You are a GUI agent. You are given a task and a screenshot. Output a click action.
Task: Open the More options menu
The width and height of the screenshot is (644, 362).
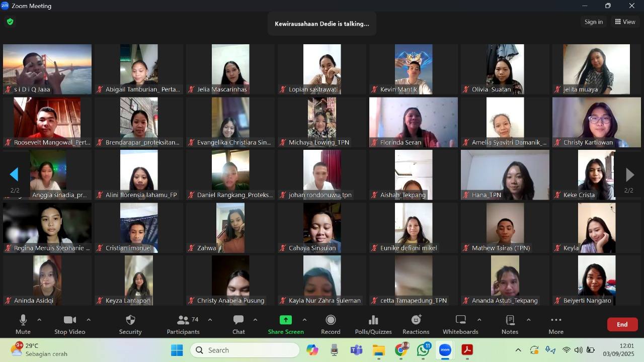555,324
